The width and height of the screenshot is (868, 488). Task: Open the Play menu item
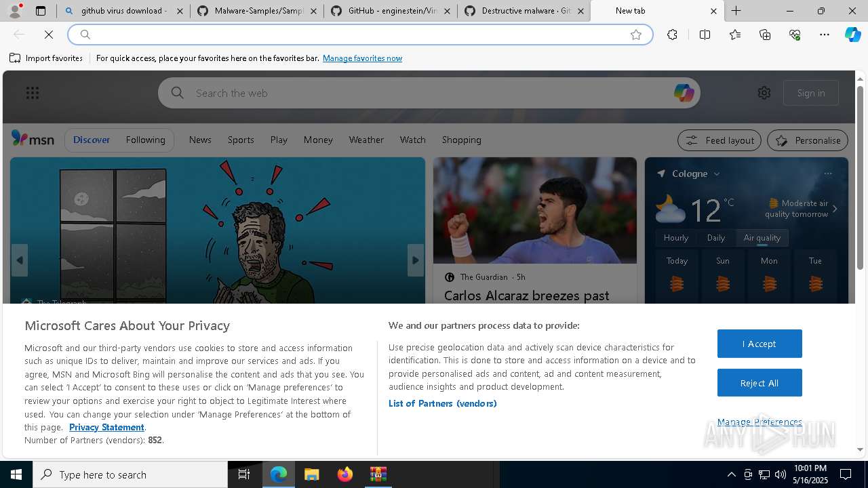pyautogui.click(x=279, y=140)
